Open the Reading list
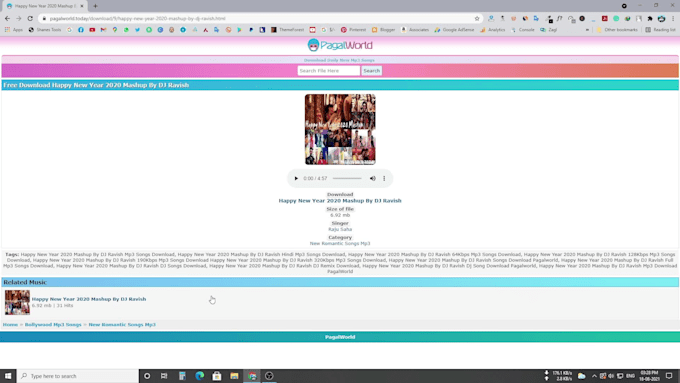Viewport: 680px width, 383px height. click(x=660, y=30)
